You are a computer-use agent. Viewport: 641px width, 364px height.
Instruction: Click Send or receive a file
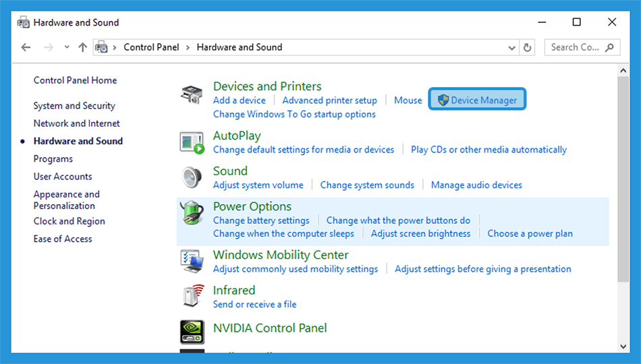(x=254, y=305)
